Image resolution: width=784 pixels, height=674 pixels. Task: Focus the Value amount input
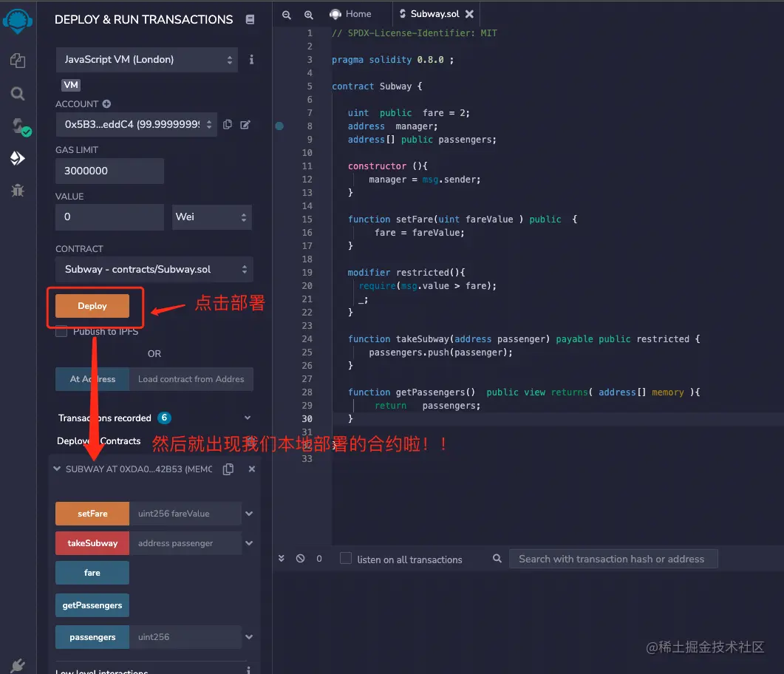[109, 217]
